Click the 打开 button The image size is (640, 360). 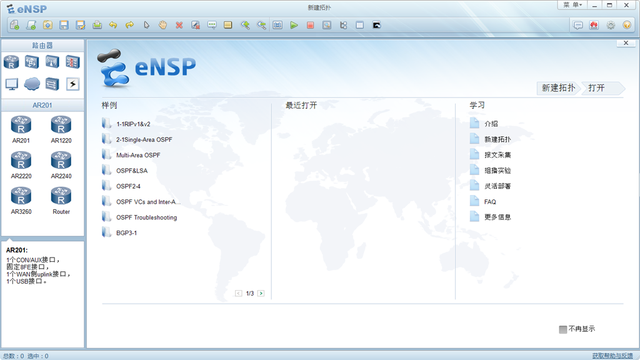click(x=602, y=88)
